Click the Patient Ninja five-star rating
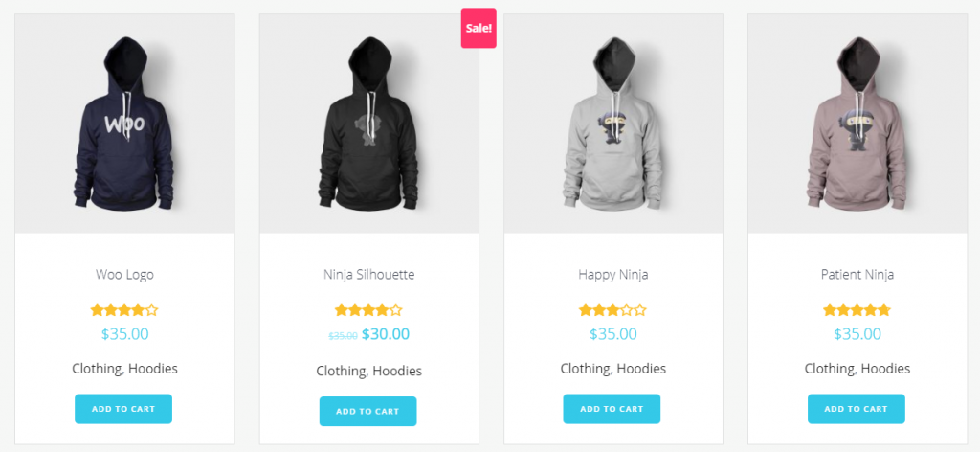The height and width of the screenshot is (452, 980). point(857,310)
